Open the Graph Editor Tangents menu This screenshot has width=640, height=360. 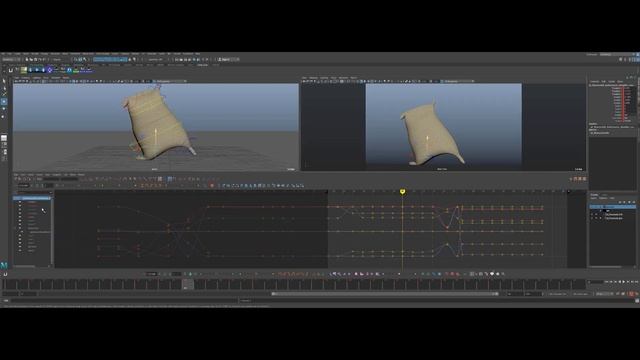pos(56,175)
